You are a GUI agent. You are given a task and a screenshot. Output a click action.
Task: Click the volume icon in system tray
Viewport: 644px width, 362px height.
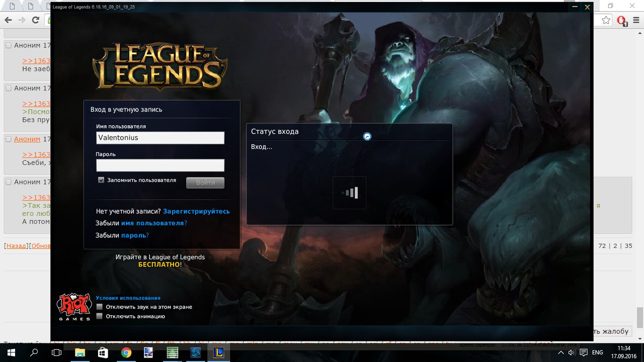click(572, 352)
